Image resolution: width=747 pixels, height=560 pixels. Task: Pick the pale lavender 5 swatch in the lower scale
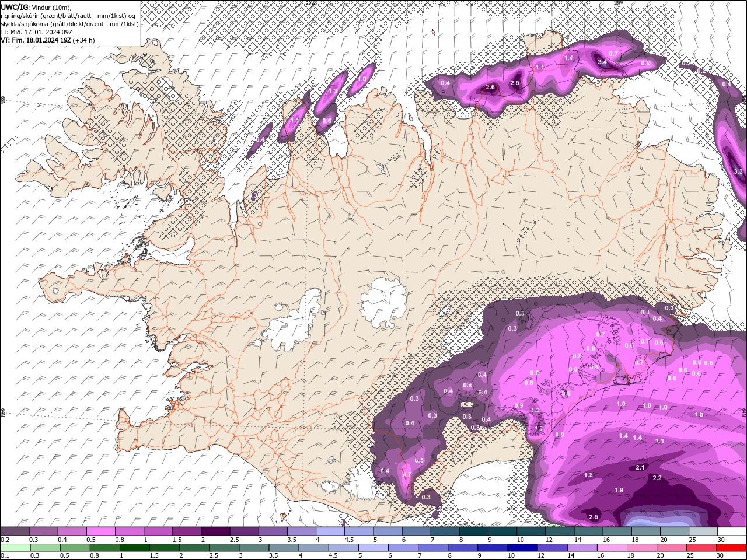pyautogui.click(x=373, y=548)
